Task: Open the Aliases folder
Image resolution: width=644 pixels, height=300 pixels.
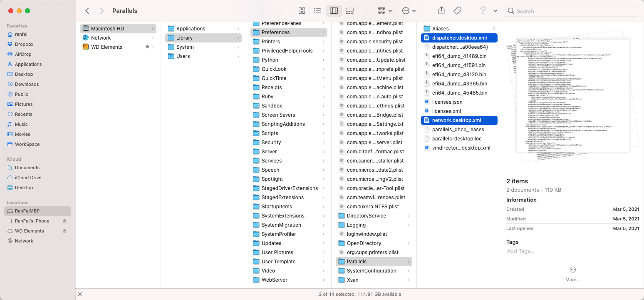Action: [459, 28]
